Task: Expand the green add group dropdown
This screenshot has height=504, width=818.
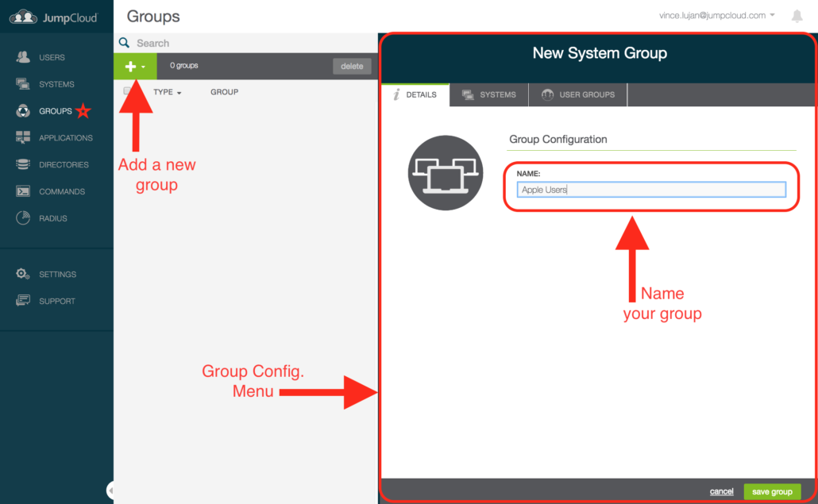Action: 135,67
